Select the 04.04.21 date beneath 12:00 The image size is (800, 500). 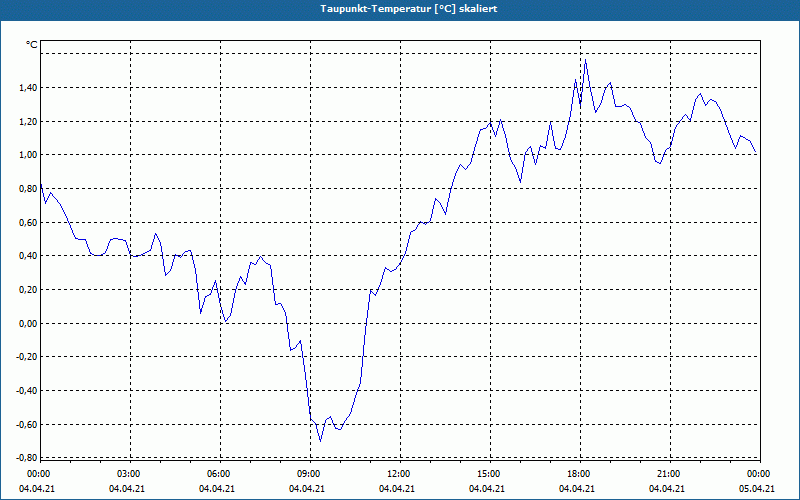(396, 489)
